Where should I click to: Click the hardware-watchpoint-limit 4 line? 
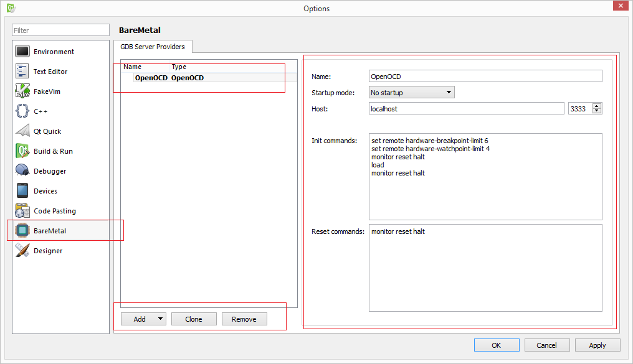431,149
